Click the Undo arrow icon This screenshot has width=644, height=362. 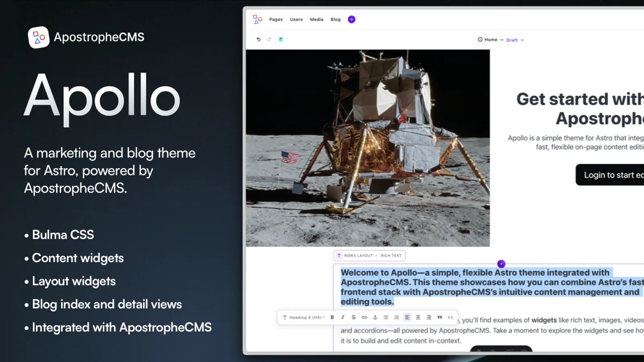pos(258,39)
